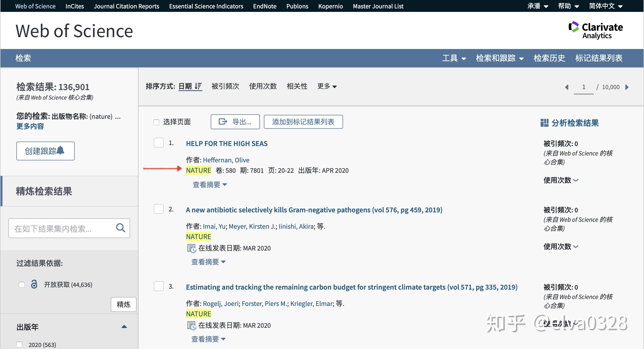This screenshot has width=644, height=349.
Task: Click the open access lock icon
Action: tap(34, 284)
